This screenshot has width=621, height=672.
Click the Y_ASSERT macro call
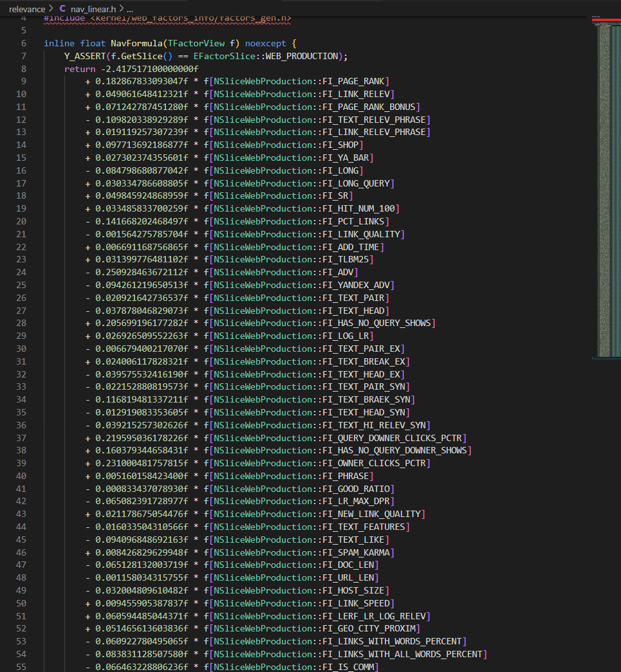coord(84,56)
